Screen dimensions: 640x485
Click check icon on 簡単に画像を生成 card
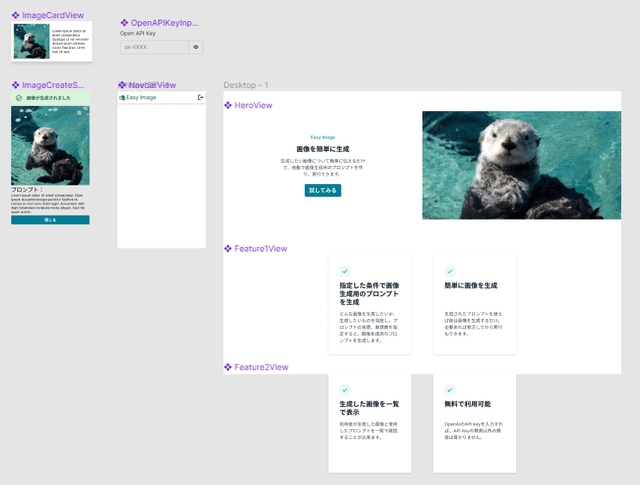pos(450,271)
